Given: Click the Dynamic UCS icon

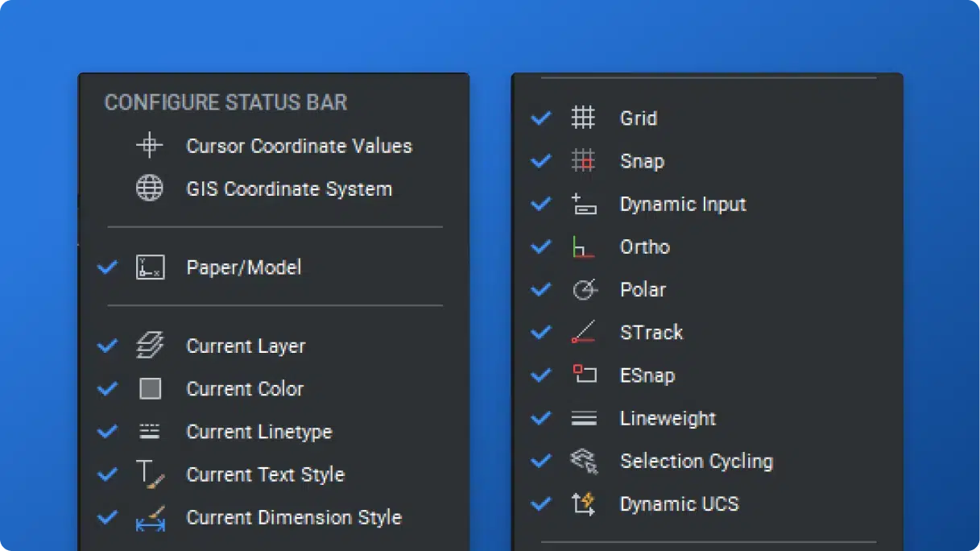Looking at the screenshot, I should [x=585, y=503].
